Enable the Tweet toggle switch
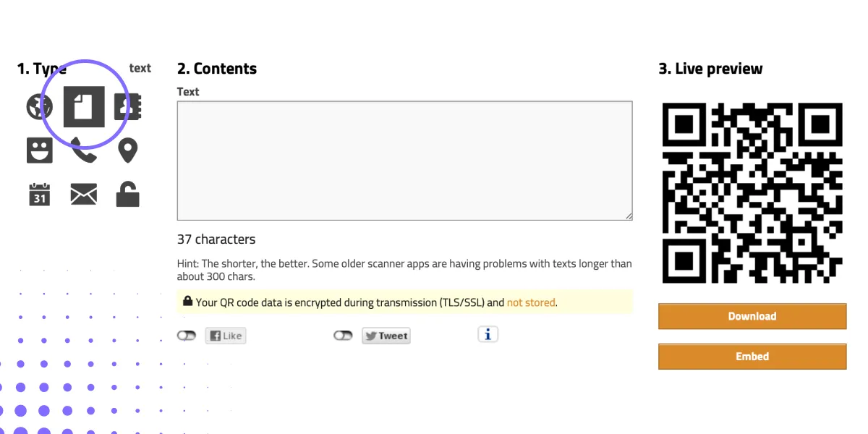868x434 pixels. 343,335
